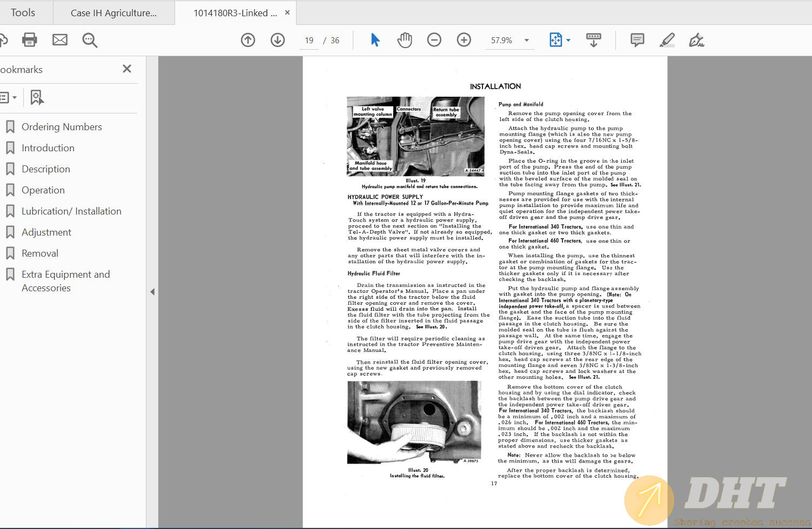Click the HYDRAULIC POWER SUPPLY heading

click(x=385, y=197)
